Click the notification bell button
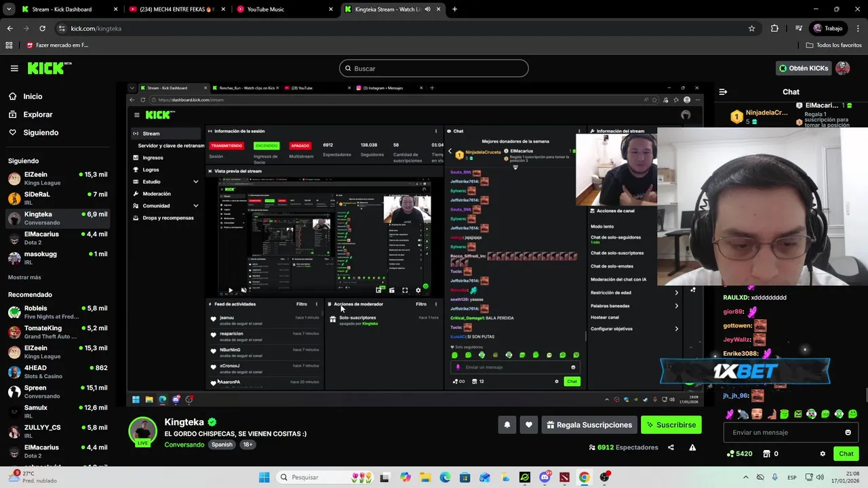Screen dimensions: 868x488 [507, 425]
